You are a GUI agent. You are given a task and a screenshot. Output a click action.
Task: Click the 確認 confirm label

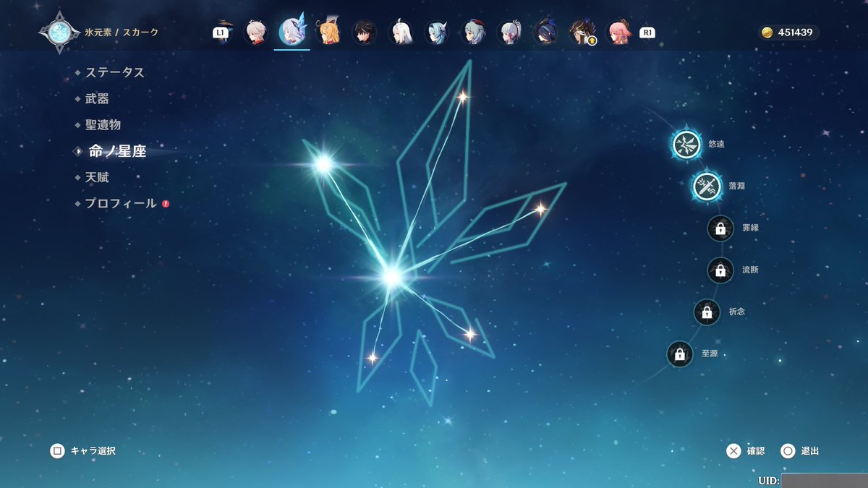756,451
